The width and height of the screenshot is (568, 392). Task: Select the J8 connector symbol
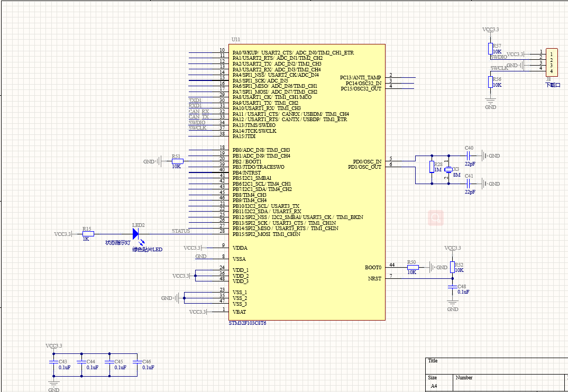coord(552,62)
